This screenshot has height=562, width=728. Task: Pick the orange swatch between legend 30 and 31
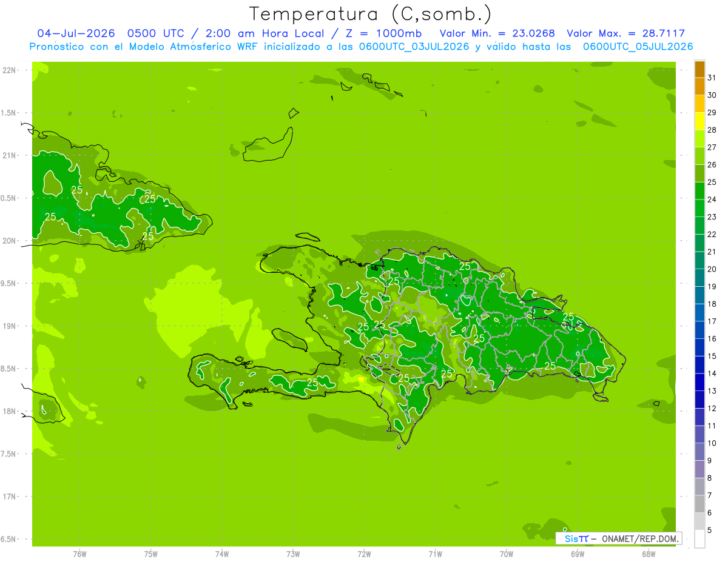(699, 87)
